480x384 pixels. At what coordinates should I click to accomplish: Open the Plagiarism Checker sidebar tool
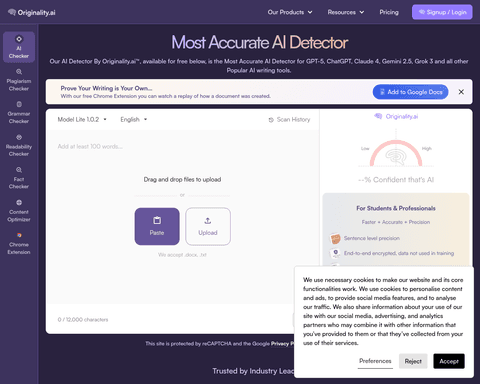click(19, 80)
